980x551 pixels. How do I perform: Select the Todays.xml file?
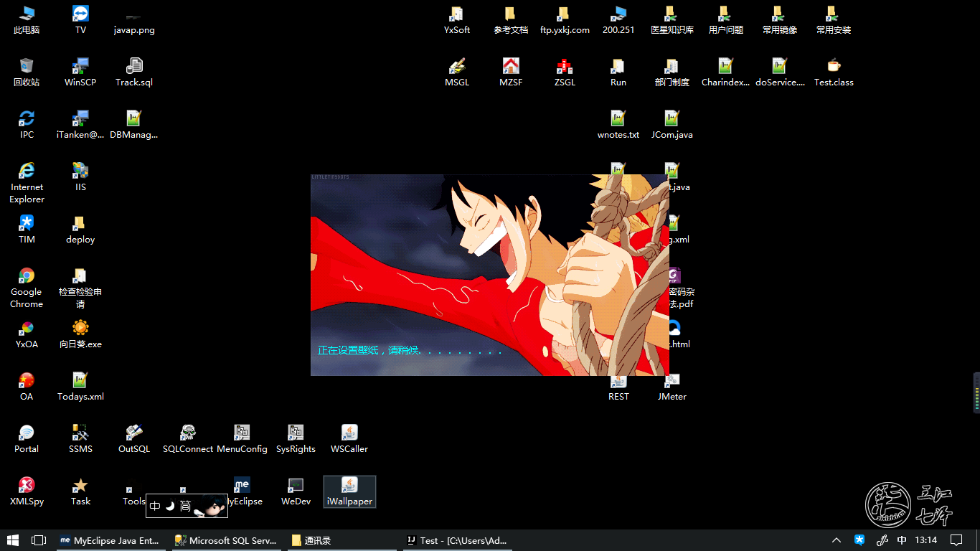pos(80,387)
